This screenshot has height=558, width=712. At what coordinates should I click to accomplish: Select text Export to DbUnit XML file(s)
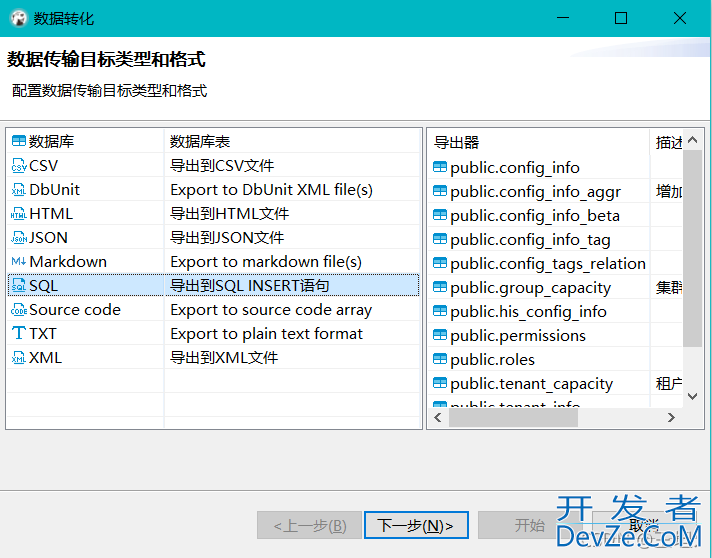pyautogui.click(x=272, y=190)
